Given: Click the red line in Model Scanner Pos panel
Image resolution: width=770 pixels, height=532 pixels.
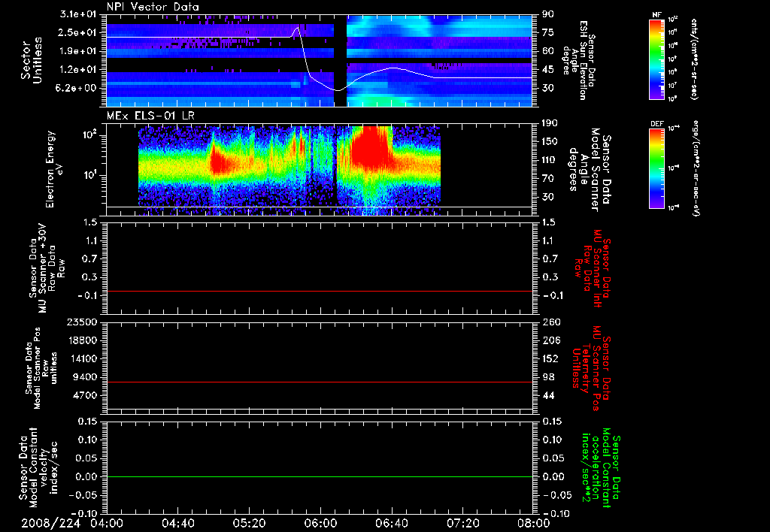Looking at the screenshot, I should 319,382.
